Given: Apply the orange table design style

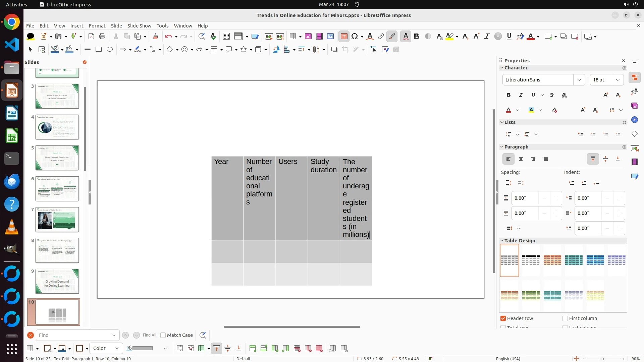Looking at the screenshot, I should tap(552, 260).
